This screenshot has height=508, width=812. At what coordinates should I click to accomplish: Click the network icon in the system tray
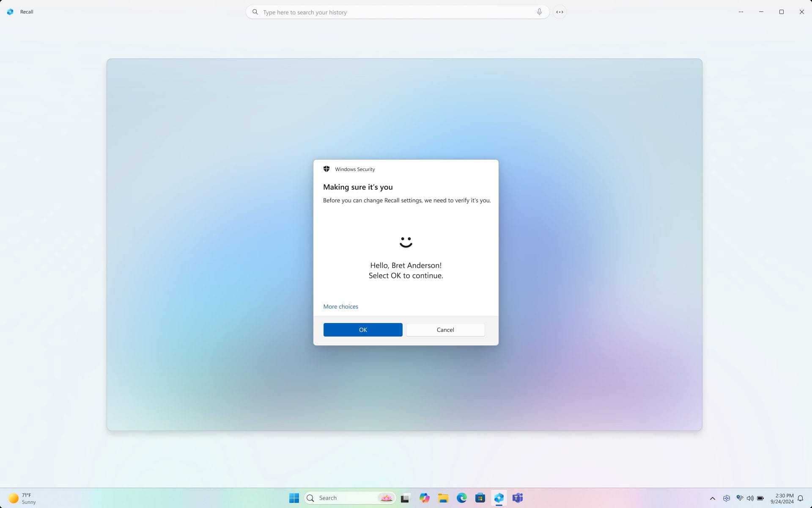740,498
